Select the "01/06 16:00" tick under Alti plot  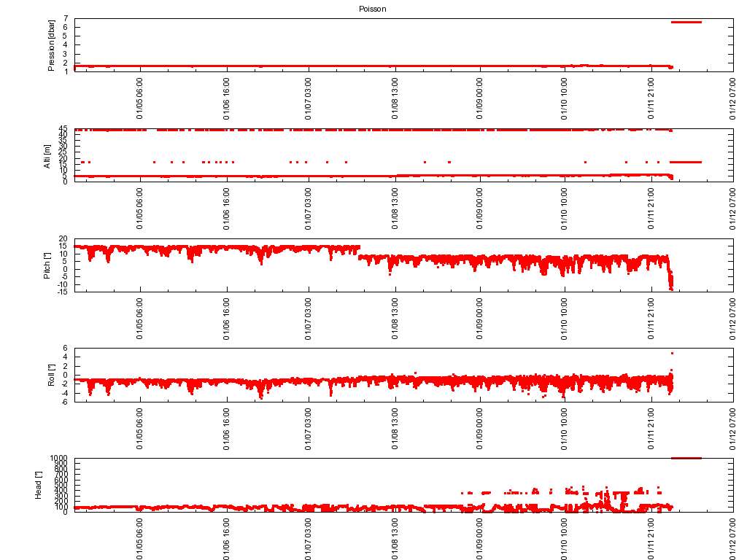pos(226,210)
